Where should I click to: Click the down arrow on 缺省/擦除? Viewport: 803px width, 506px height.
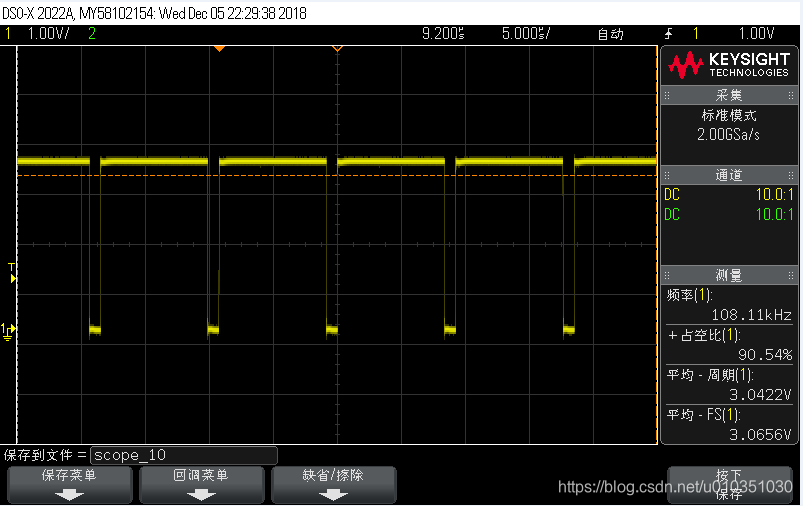(x=333, y=495)
